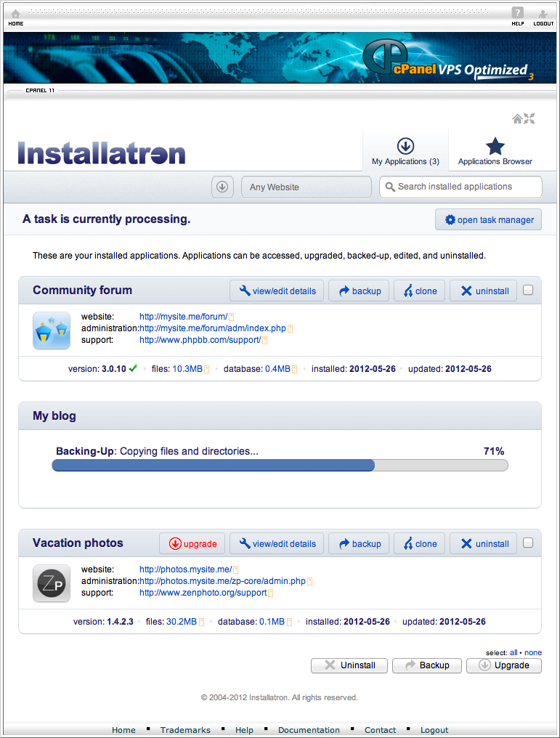Click the red upgrade button for Vacation photos

tap(192, 543)
